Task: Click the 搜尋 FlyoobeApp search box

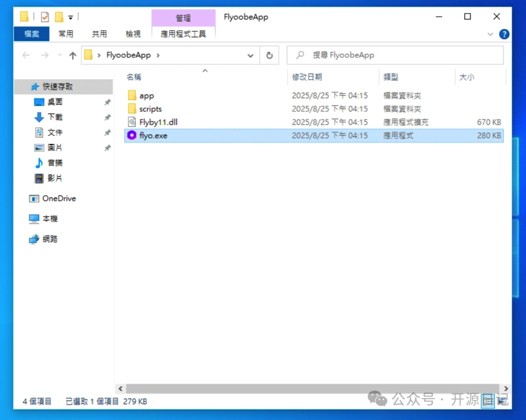Action: tap(399, 56)
